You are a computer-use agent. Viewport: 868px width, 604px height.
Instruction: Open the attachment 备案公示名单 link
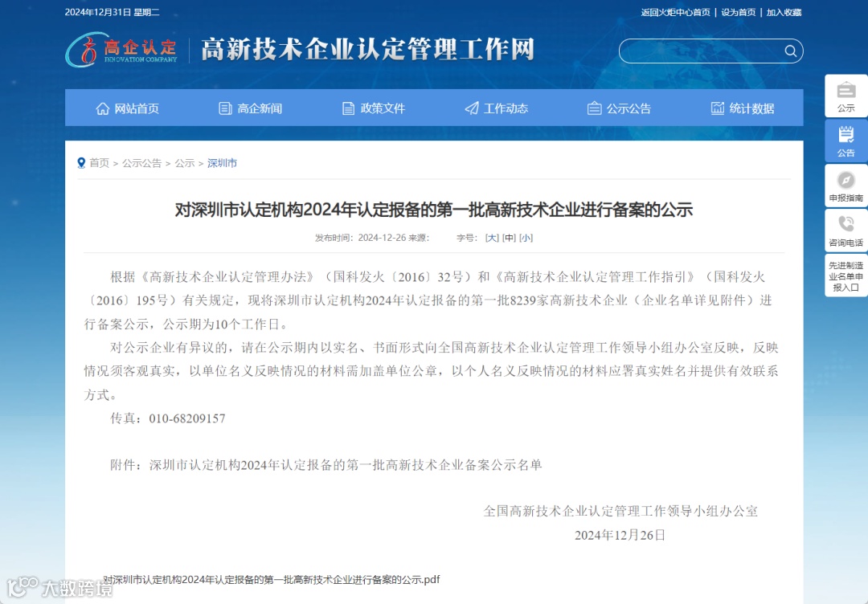point(346,464)
